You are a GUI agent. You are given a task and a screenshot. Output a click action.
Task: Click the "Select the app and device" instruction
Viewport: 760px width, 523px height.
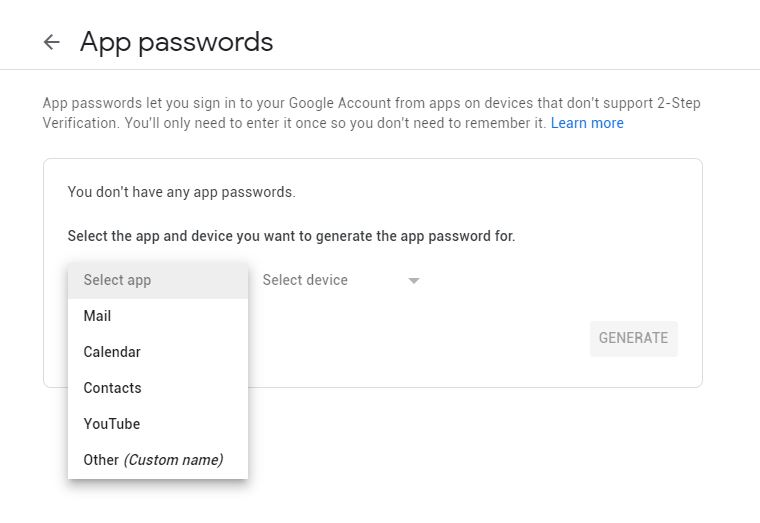(291, 237)
